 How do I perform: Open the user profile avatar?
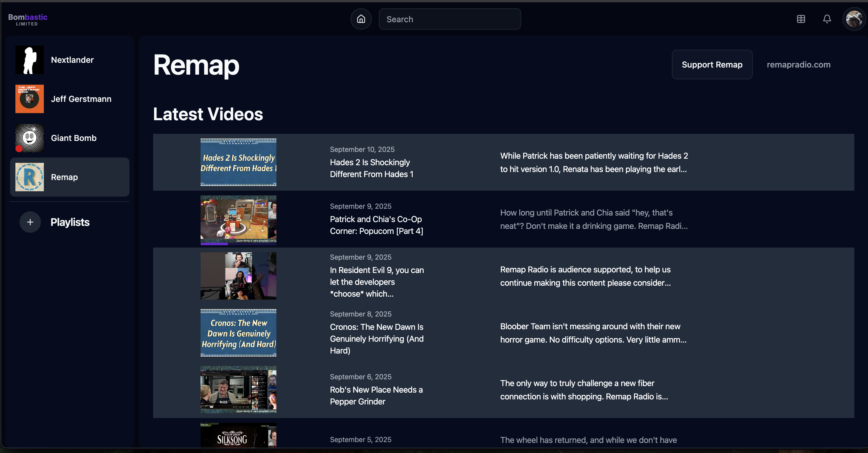tap(854, 19)
